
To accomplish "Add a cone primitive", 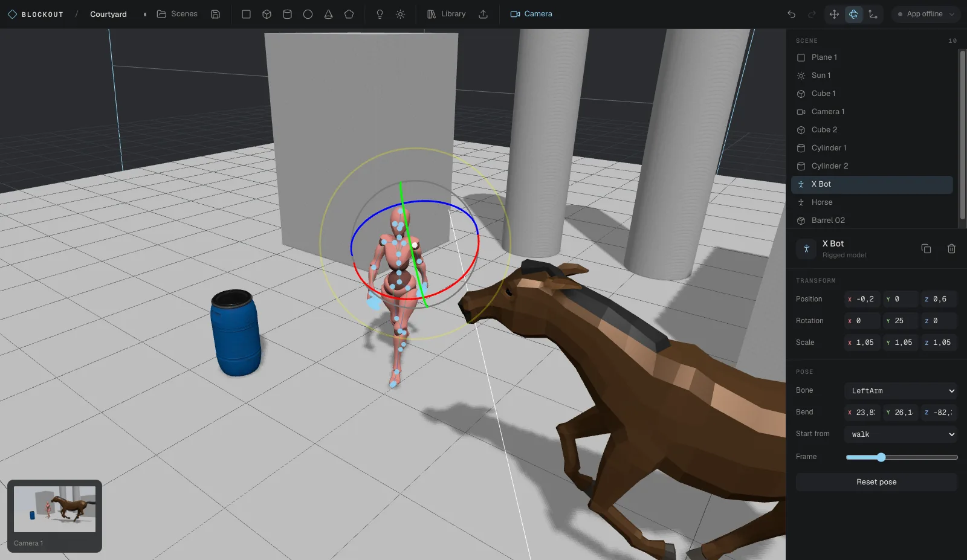I will coord(328,14).
